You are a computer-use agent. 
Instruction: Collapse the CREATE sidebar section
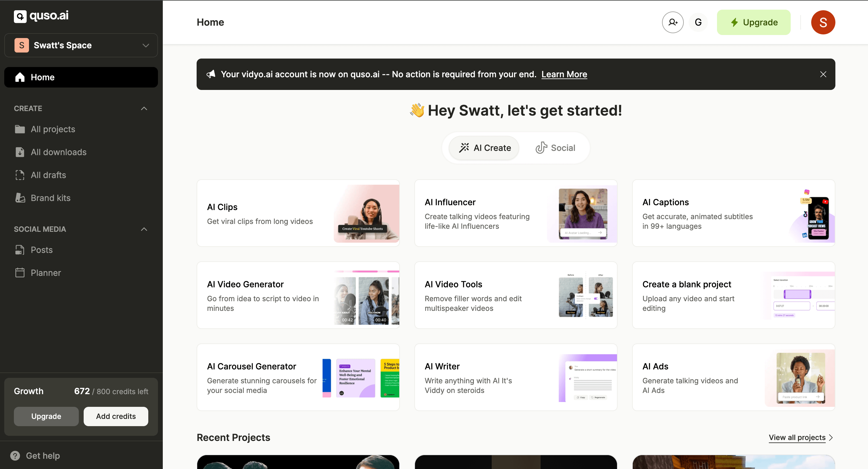144,108
